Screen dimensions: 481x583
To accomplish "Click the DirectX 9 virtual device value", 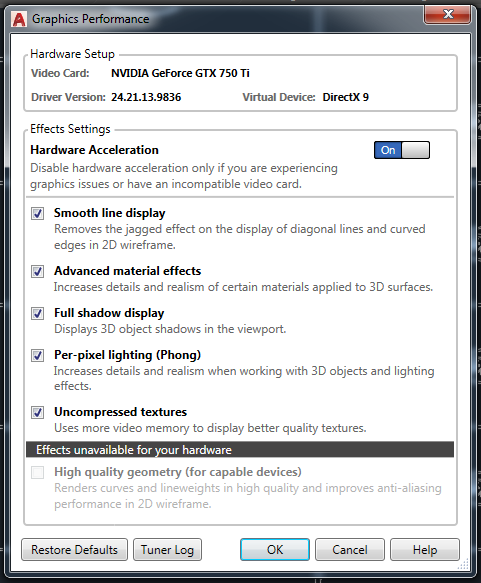I will coord(346,97).
